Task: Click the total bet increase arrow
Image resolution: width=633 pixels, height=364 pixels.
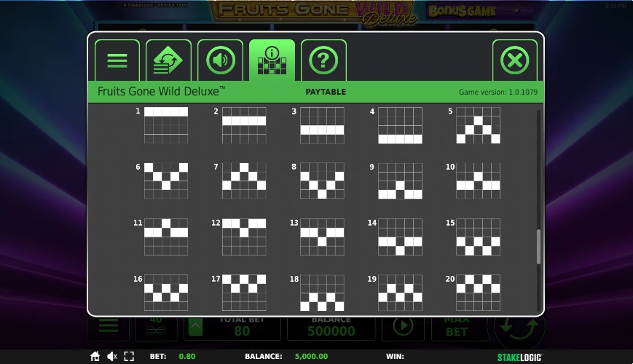Action: [x=195, y=328]
